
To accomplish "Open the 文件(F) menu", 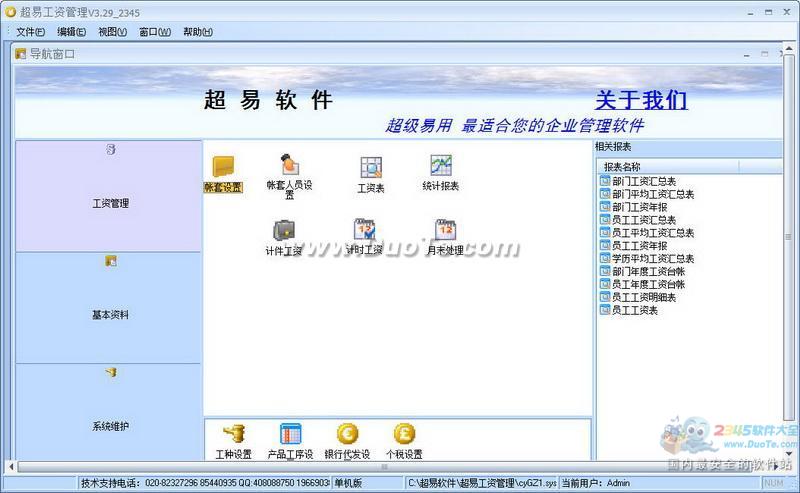I will point(30,32).
